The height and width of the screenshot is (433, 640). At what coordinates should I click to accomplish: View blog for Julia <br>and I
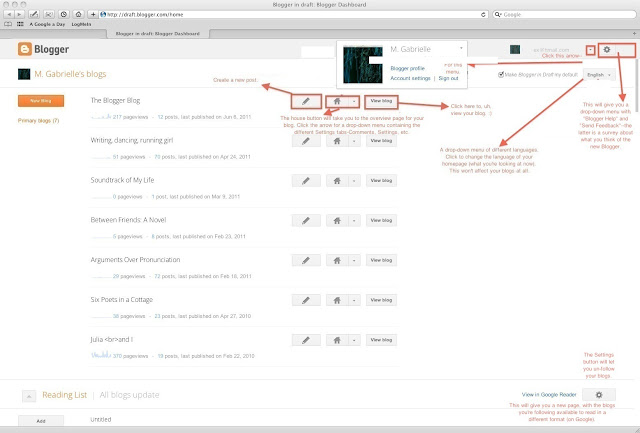click(x=381, y=340)
